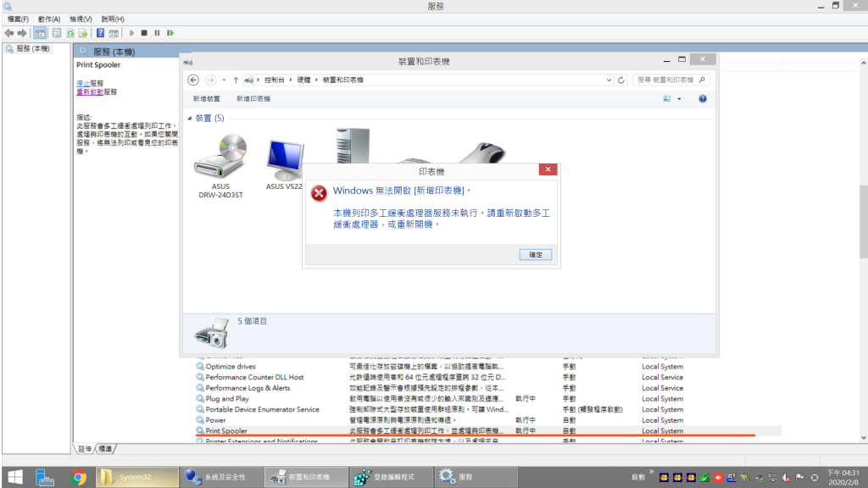Stop the service with the stop button
The height and width of the screenshot is (488, 868).
[x=144, y=33]
